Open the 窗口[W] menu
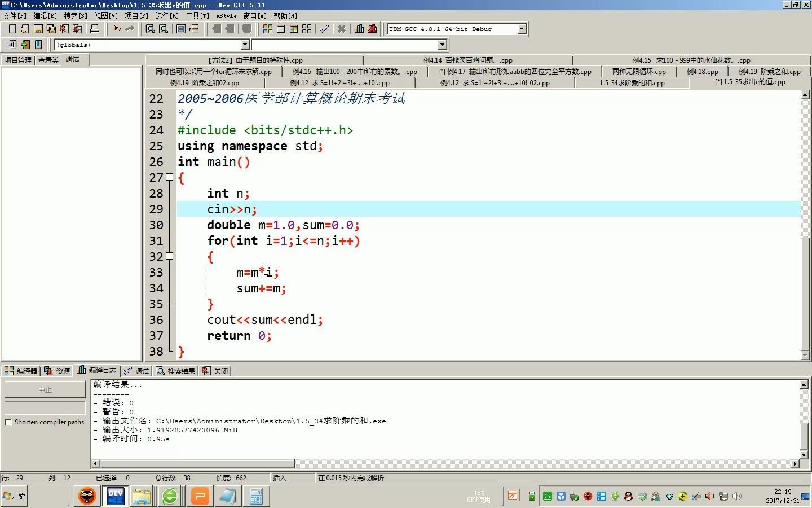The image size is (812, 508). tap(255, 16)
